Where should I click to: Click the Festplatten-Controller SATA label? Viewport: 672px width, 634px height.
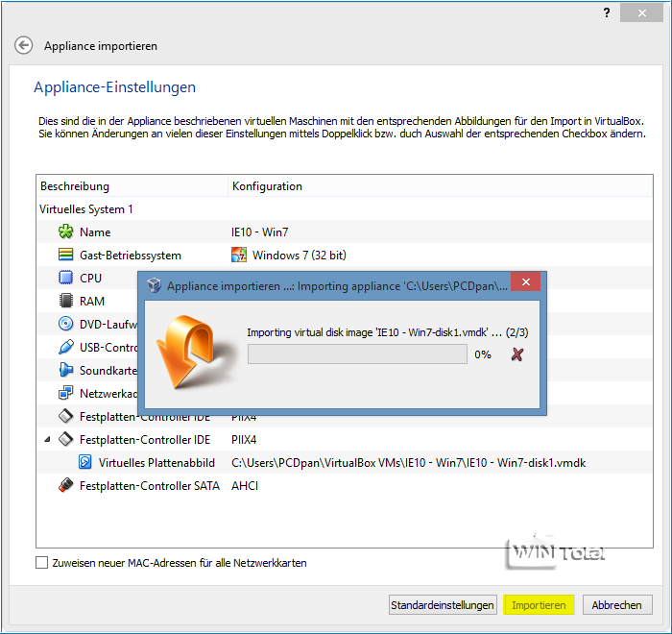tap(150, 485)
